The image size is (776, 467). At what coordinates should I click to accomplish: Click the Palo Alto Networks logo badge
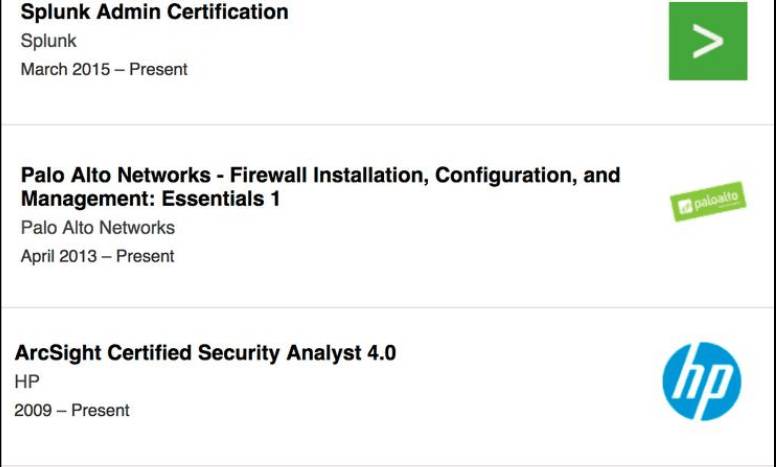707,202
